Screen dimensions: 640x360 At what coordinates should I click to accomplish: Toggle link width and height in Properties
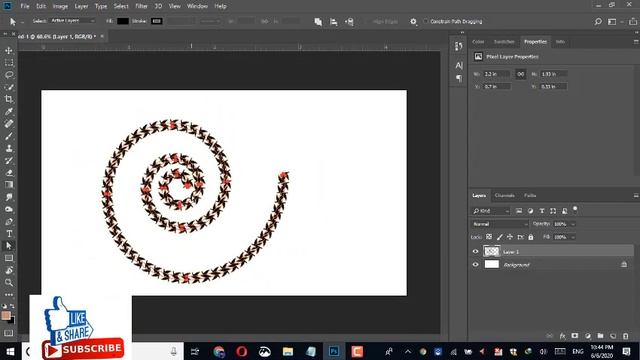click(520, 74)
